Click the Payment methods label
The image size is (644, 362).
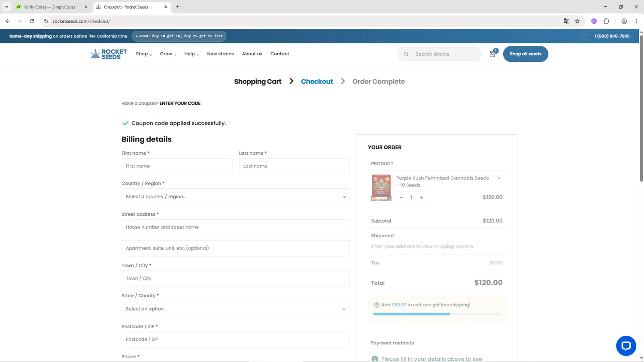click(392, 343)
